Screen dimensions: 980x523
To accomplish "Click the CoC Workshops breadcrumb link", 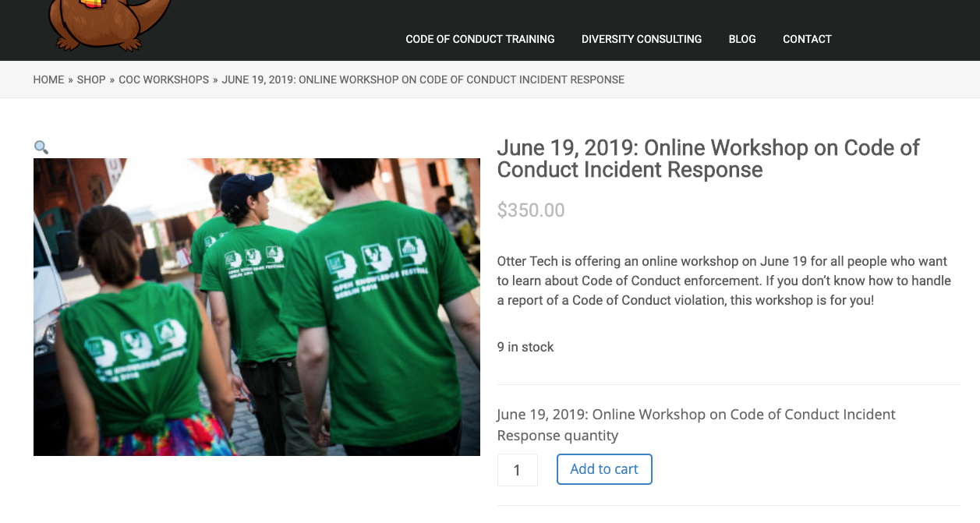I will coord(164,80).
